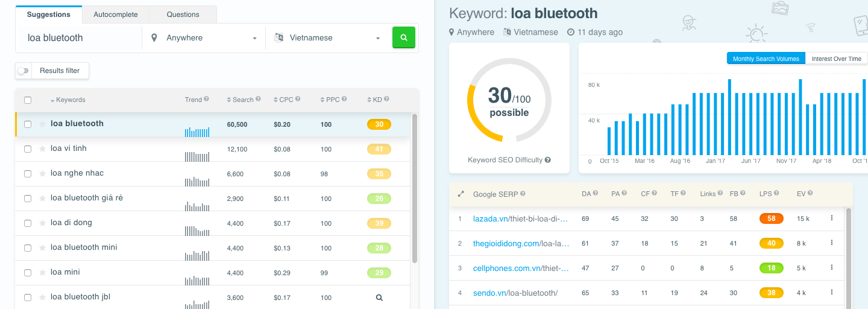Image resolution: width=868 pixels, height=309 pixels.
Task: Click the keyword list scrollbar
Action: pyautogui.click(x=415, y=188)
